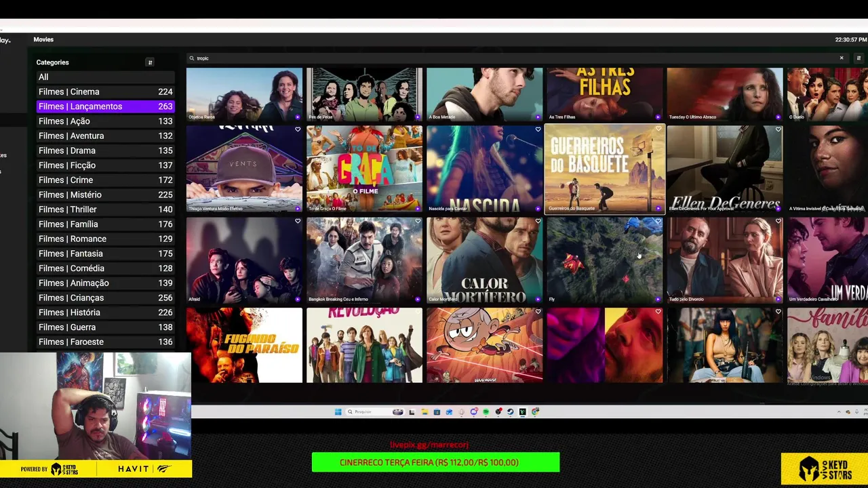Sort the Categories list with its sort icon

(150, 62)
